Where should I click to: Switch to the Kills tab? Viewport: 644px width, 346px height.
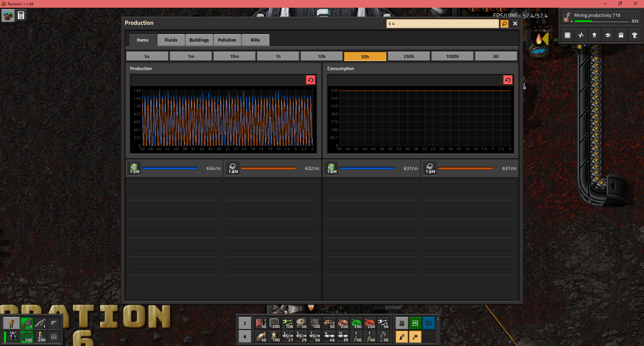255,40
